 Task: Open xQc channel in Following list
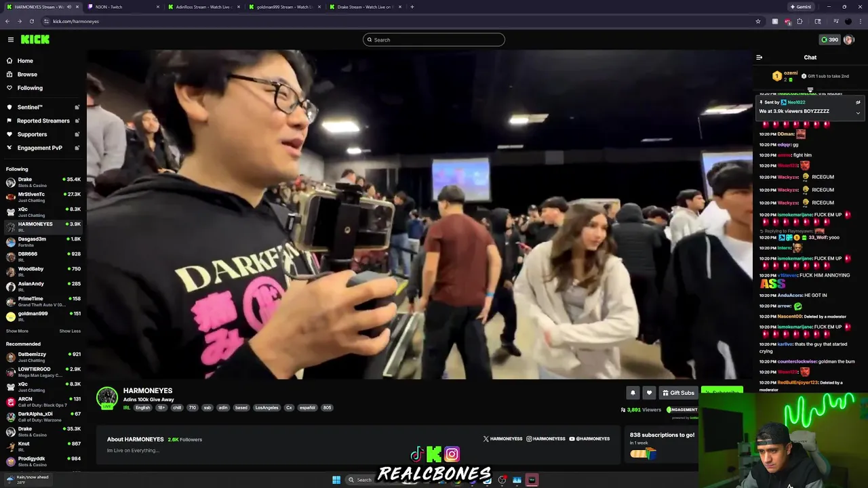point(43,212)
